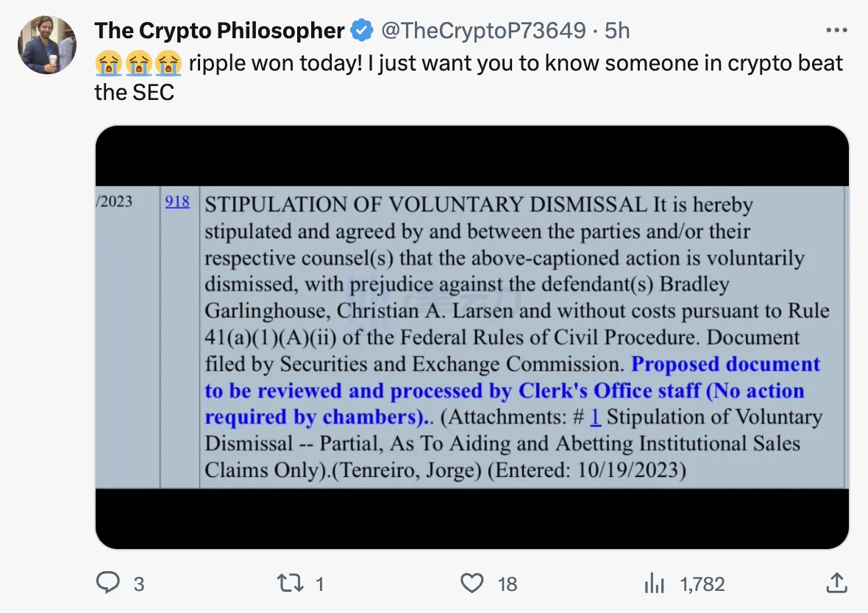Click the share upload arrow icon
The height and width of the screenshot is (613, 868).
click(836, 584)
